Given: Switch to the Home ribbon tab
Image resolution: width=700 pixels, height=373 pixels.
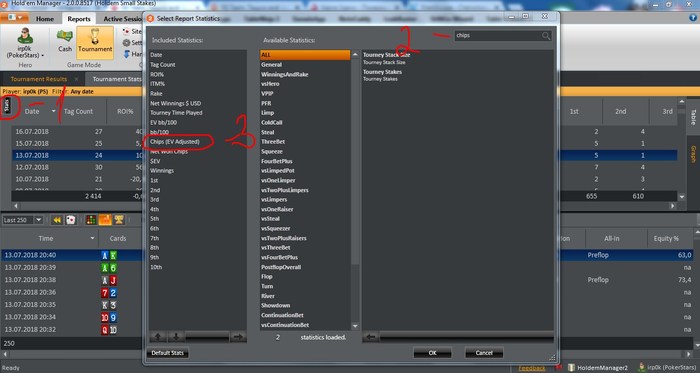Looking at the screenshot, I should pos(45,19).
